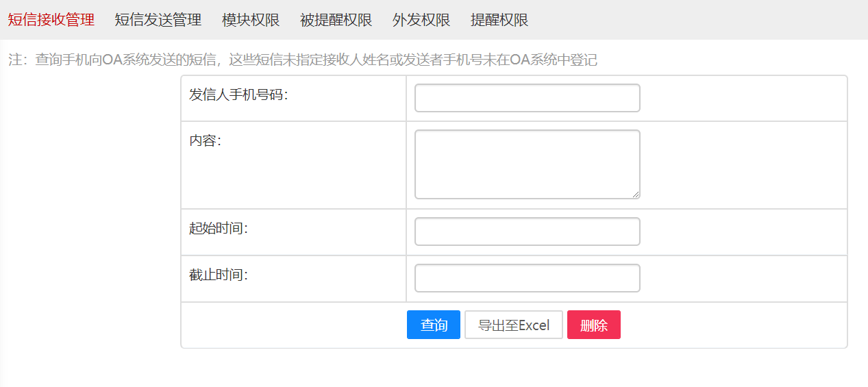Go to the 模块权限 tab
The width and height of the screenshot is (868, 387).
click(x=251, y=20)
